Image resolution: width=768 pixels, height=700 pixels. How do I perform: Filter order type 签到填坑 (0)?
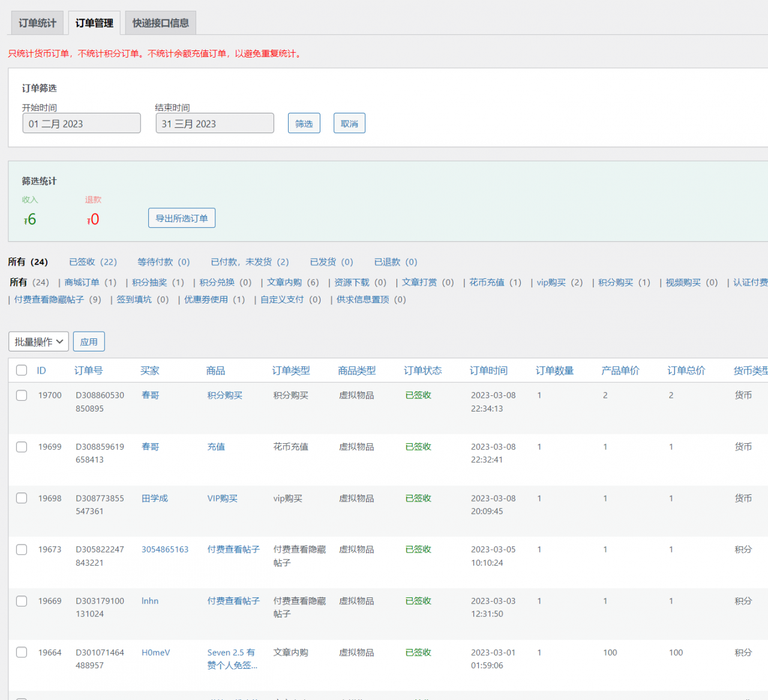click(143, 299)
